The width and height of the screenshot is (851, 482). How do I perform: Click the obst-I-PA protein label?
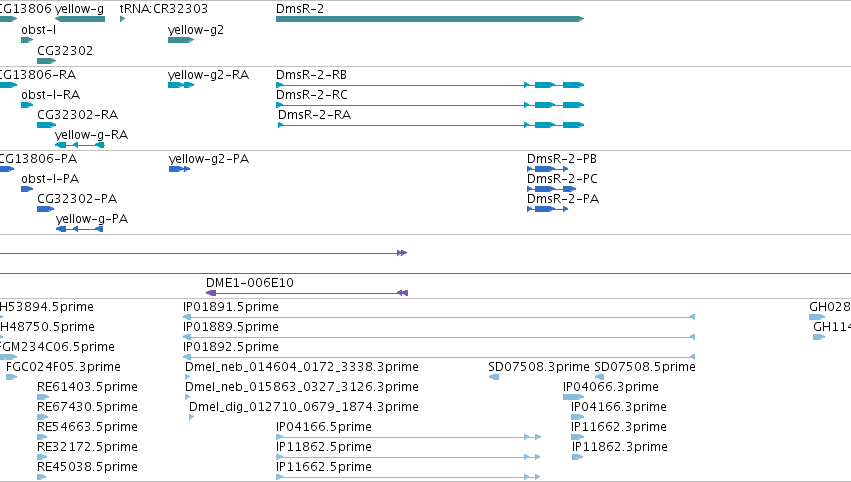(x=50, y=179)
